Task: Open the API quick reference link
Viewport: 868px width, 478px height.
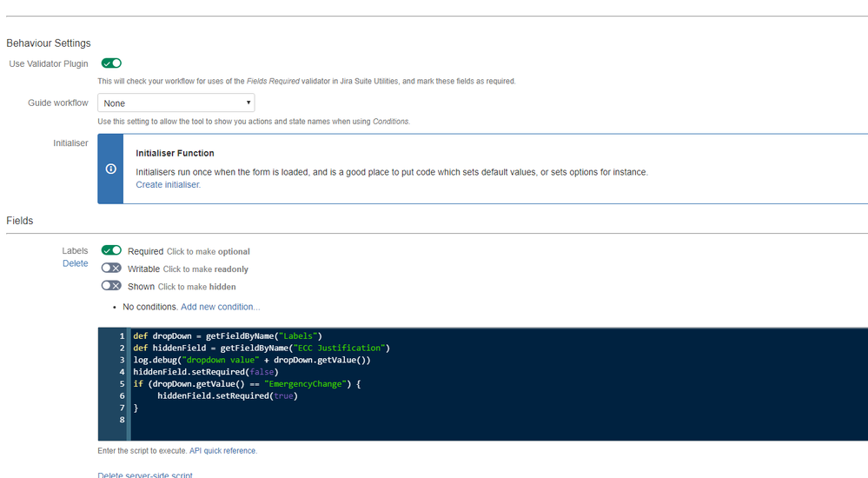Action: coord(223,451)
